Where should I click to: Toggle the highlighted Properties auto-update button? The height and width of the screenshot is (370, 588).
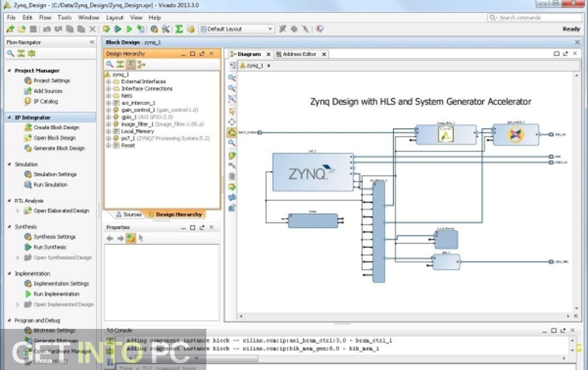point(131,238)
